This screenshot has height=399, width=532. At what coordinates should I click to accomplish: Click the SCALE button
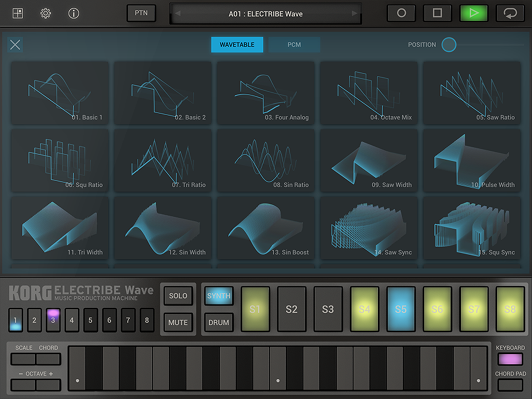click(24, 359)
